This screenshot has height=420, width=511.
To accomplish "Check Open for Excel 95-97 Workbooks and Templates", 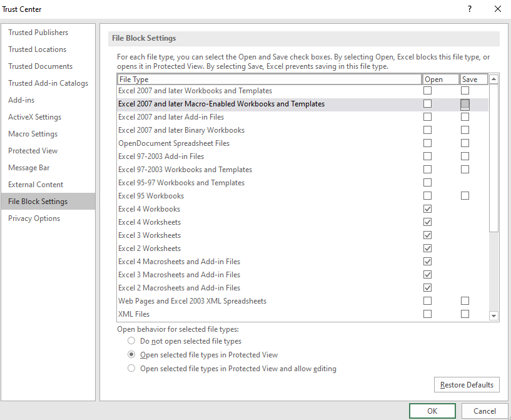I will 427,183.
